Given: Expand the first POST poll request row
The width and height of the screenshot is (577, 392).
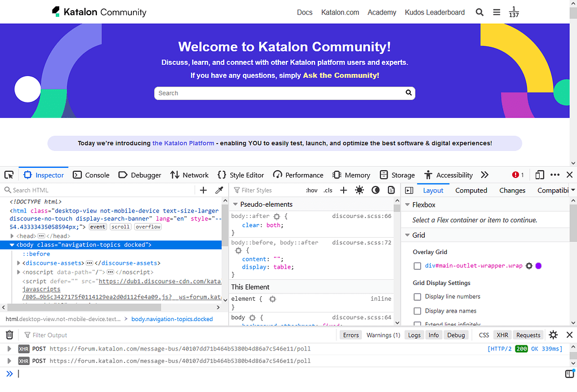Looking at the screenshot, I should tap(9, 349).
